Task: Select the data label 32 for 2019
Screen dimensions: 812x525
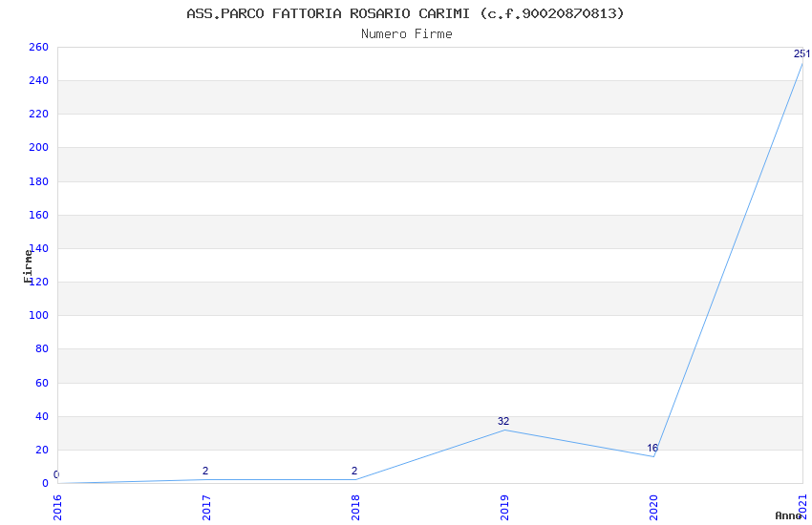Action: tap(503, 421)
